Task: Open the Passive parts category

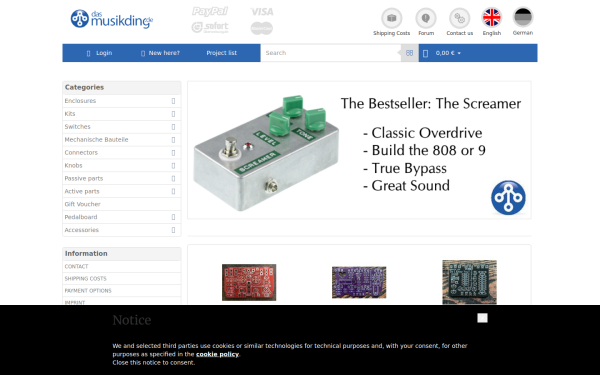Action: pyautogui.click(x=84, y=178)
